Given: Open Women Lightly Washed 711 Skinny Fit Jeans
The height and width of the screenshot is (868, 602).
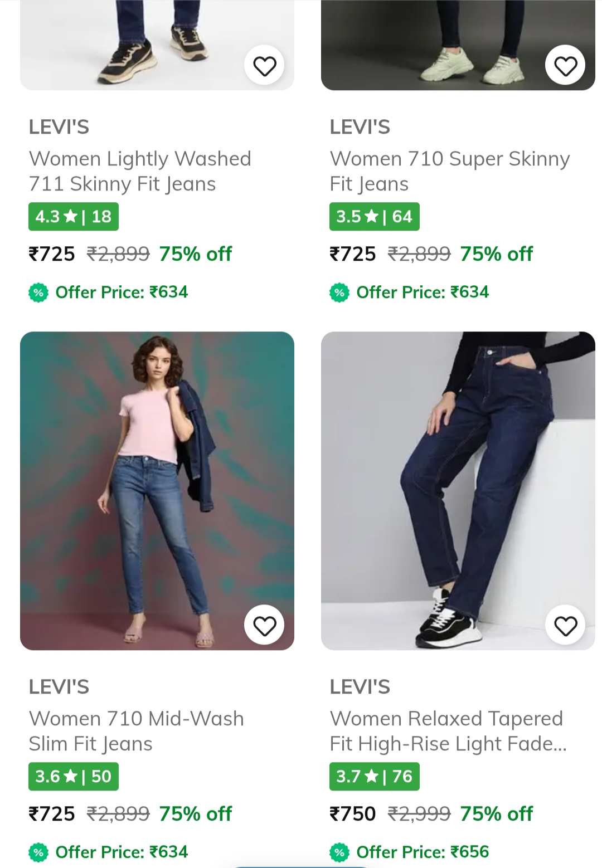Looking at the screenshot, I should (x=139, y=171).
